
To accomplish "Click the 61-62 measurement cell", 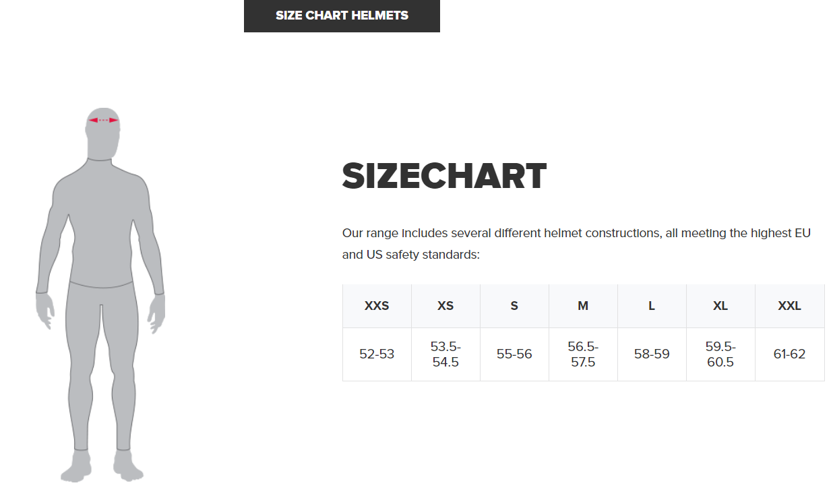I will pos(789,354).
